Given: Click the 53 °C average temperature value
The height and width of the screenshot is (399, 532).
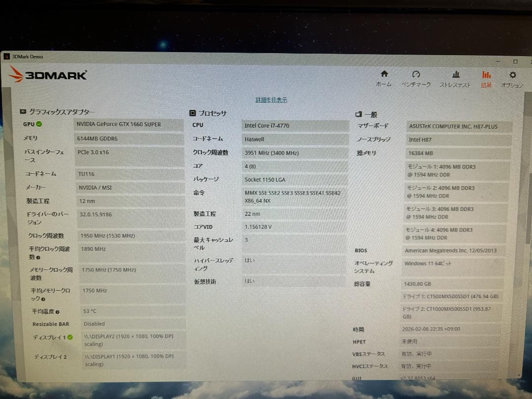Looking at the screenshot, I should pyautogui.click(x=133, y=311).
